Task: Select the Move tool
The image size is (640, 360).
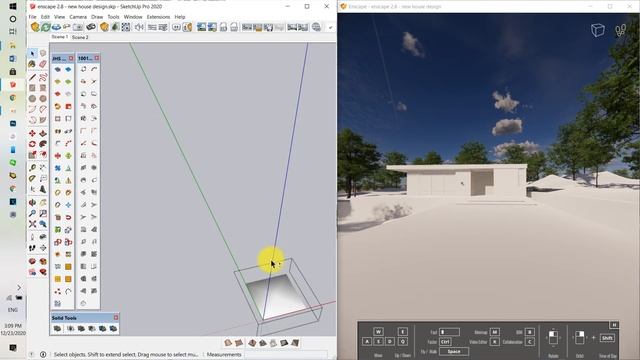Action: (x=32, y=133)
